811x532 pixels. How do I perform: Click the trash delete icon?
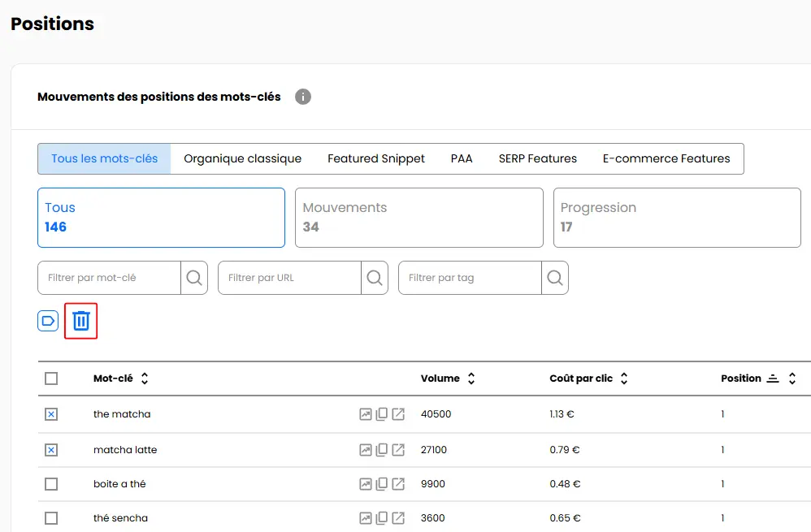81,321
